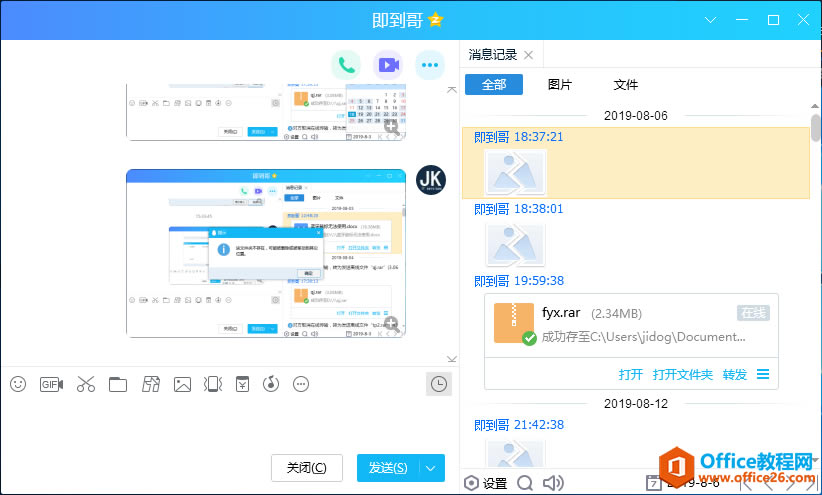The image size is (822, 495).
Task: Click the 2019-08-06 date separator
Action: [636, 116]
